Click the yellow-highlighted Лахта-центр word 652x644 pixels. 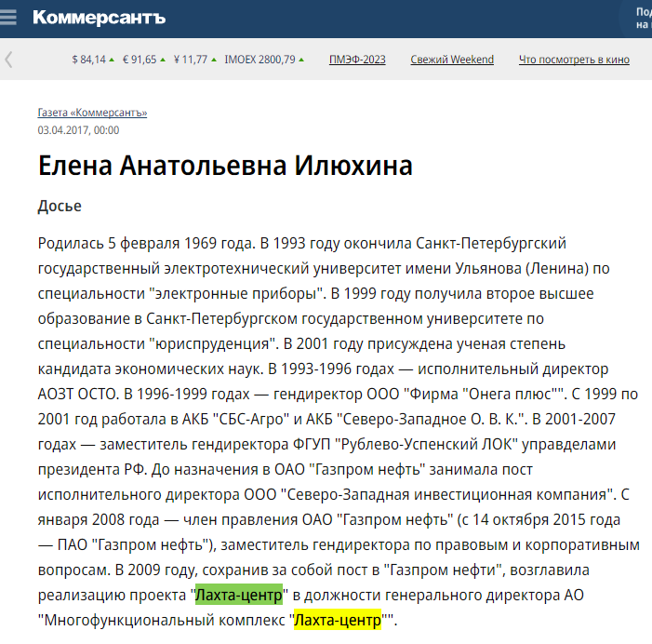pos(338,620)
